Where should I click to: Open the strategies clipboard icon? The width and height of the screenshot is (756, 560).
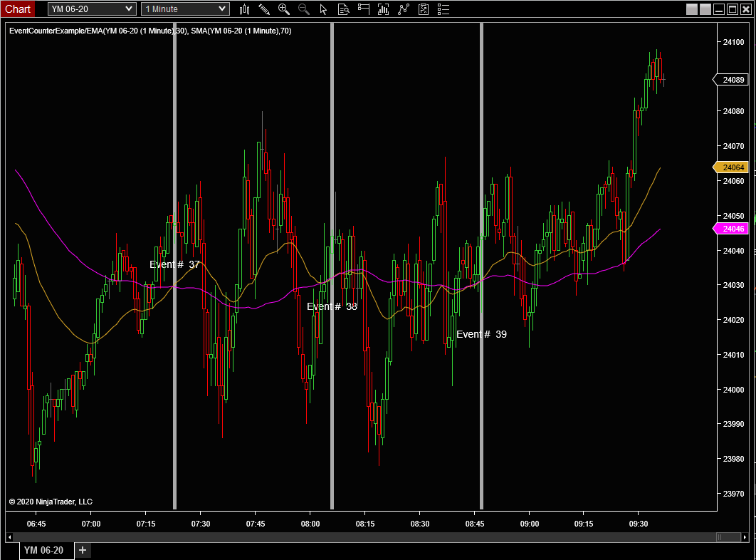424,9
